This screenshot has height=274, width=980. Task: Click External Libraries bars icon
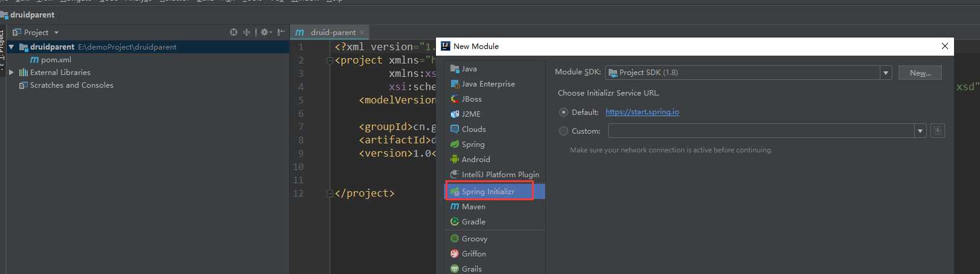(x=24, y=73)
